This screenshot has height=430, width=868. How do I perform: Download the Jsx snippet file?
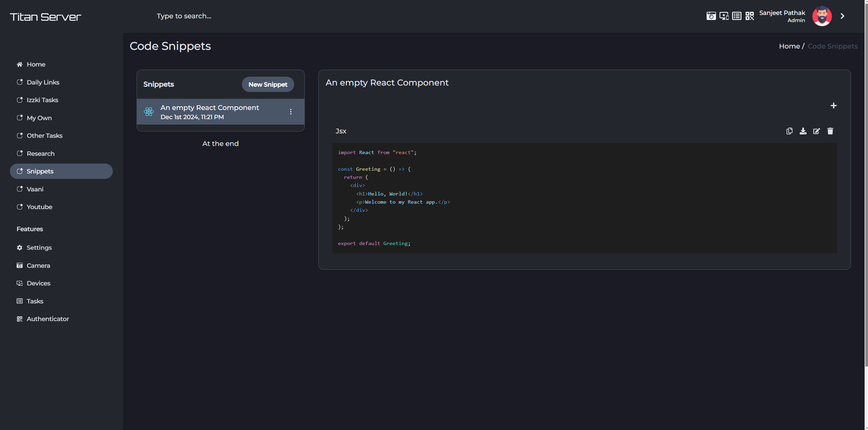pyautogui.click(x=803, y=131)
